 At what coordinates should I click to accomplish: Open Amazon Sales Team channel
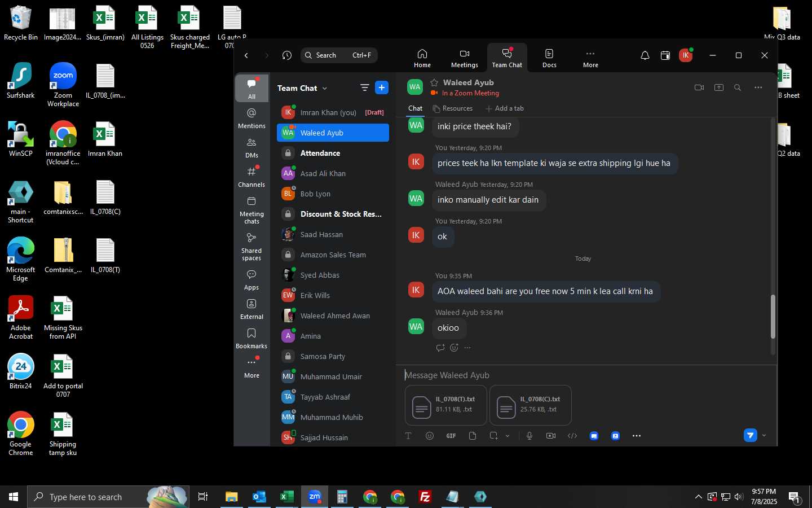333,255
